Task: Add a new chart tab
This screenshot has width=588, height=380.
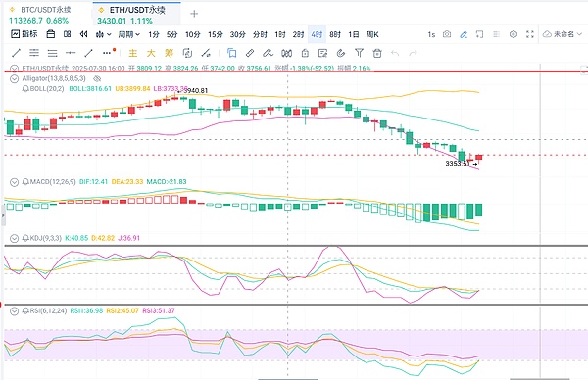Action: coord(194,14)
